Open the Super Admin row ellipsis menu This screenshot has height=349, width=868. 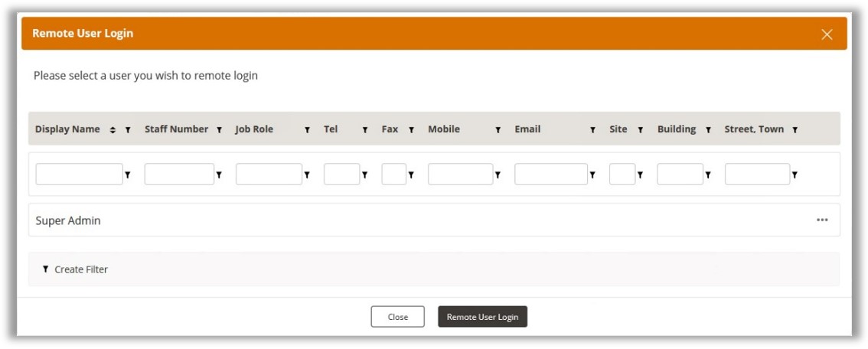coord(822,220)
